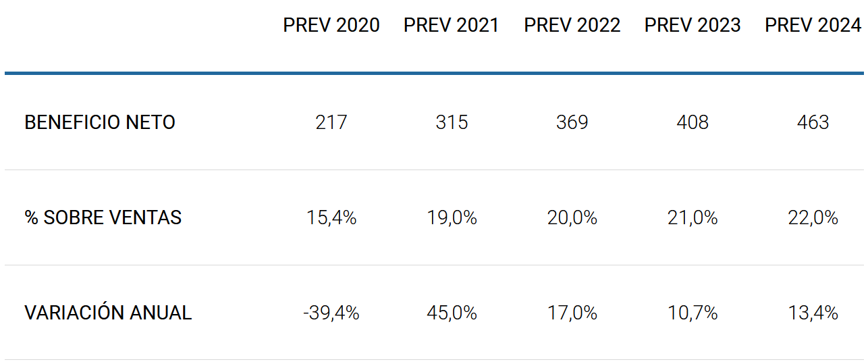
Task: Select the BENEFICIO NETO row label
Action: coord(100,122)
